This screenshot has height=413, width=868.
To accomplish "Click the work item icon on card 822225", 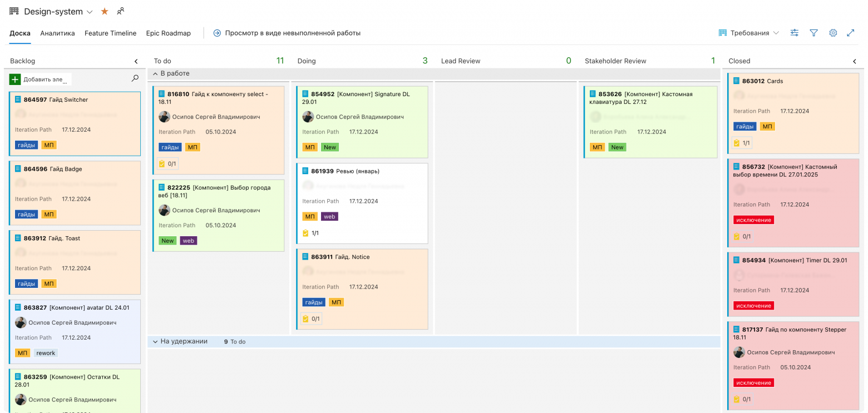I will click(162, 187).
